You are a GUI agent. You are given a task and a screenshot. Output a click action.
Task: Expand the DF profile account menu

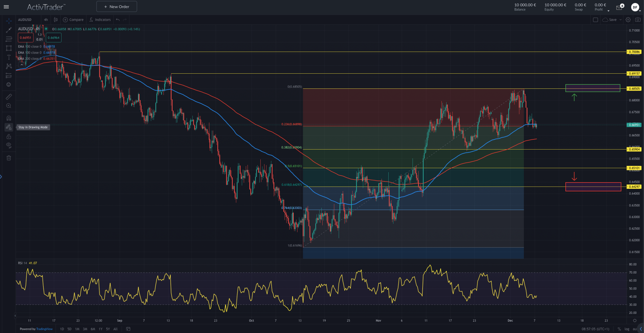click(x=636, y=7)
